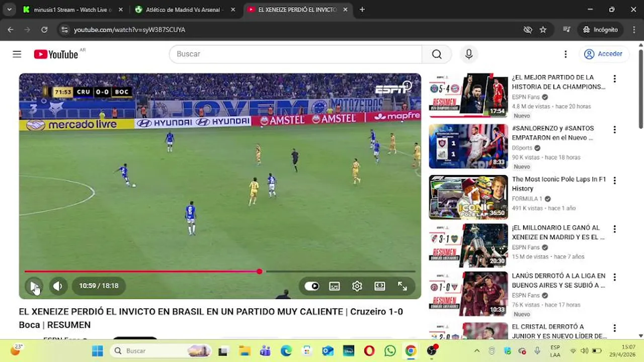This screenshot has height=362, width=644.
Task: Open The Most Iconic Pole Laps video
Action: (559, 184)
